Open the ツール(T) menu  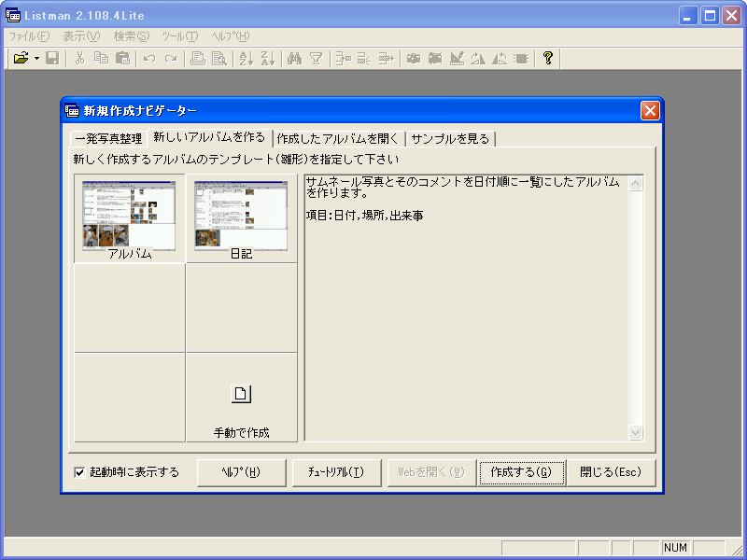[180, 36]
